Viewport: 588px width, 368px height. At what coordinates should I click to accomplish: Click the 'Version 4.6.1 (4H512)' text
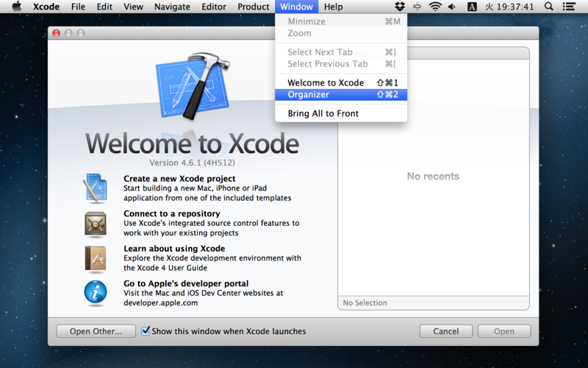click(193, 163)
